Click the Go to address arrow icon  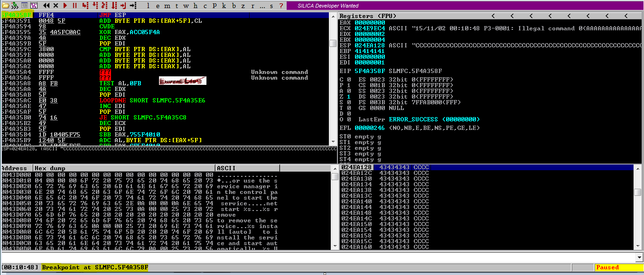click(133, 5)
